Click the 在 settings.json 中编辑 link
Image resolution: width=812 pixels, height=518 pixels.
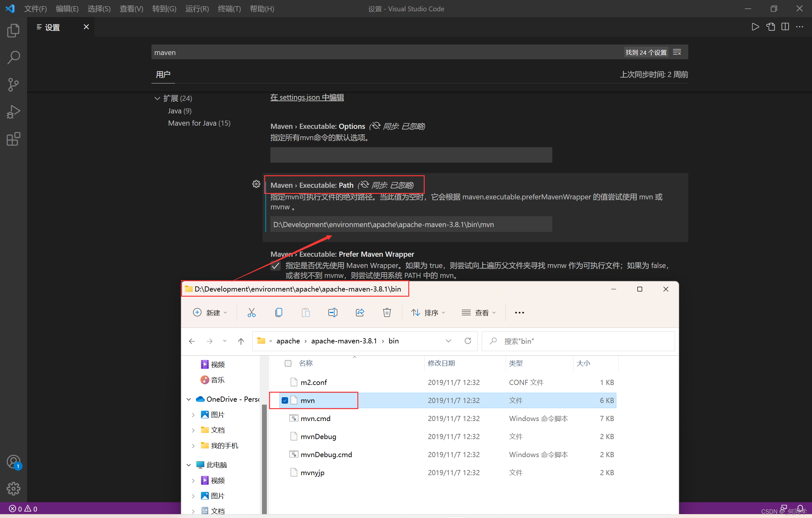pos(307,97)
